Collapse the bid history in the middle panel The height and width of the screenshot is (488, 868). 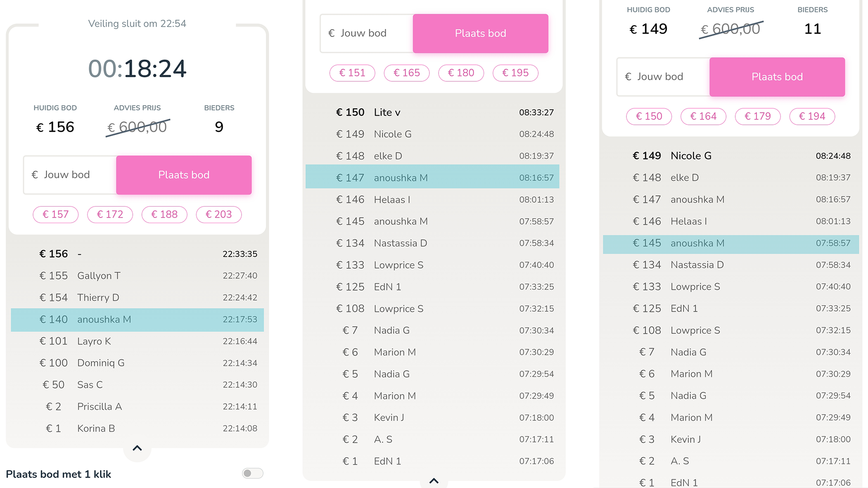click(434, 481)
